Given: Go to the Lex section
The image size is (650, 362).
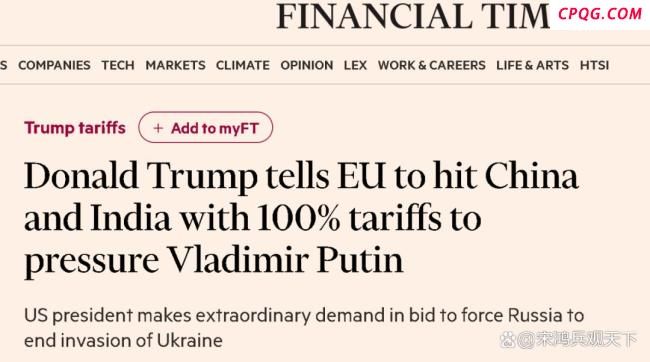Looking at the screenshot, I should tap(355, 65).
